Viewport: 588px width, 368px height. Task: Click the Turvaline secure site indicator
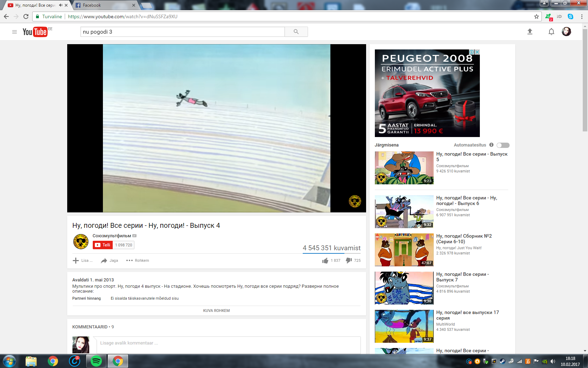click(49, 16)
